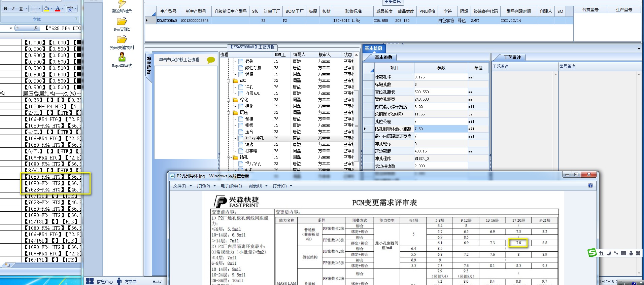644x285 pixels.
Task: Click the 五 wubi mode icon in IME bar
Action: 601,253
